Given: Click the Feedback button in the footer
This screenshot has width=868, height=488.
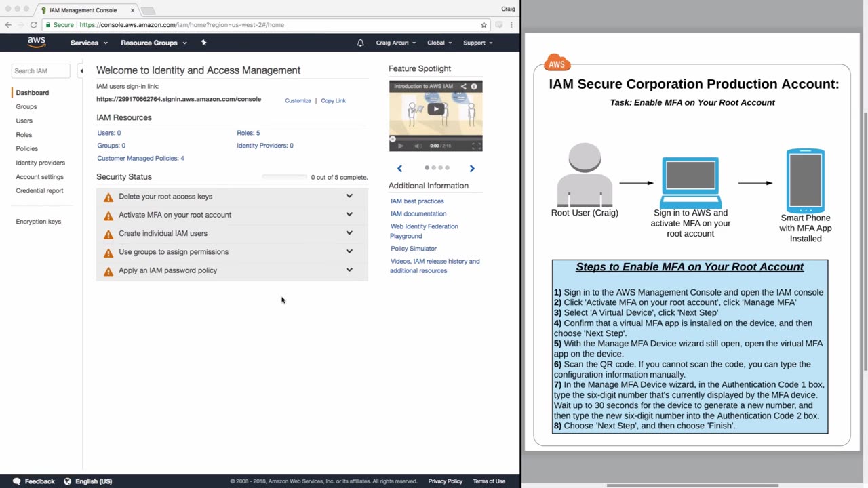Looking at the screenshot, I should point(34,481).
